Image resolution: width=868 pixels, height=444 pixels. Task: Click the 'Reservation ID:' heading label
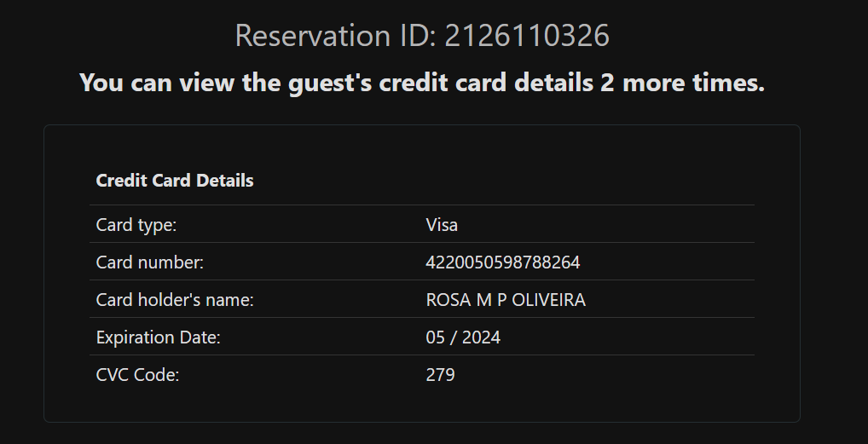pos(334,36)
